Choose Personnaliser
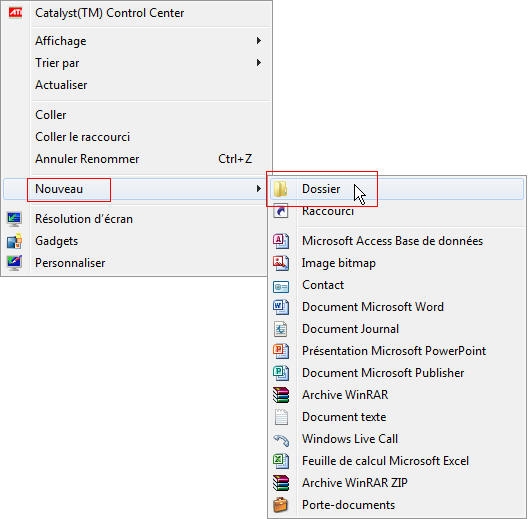Screen dimensions: 528x519 pos(135,263)
